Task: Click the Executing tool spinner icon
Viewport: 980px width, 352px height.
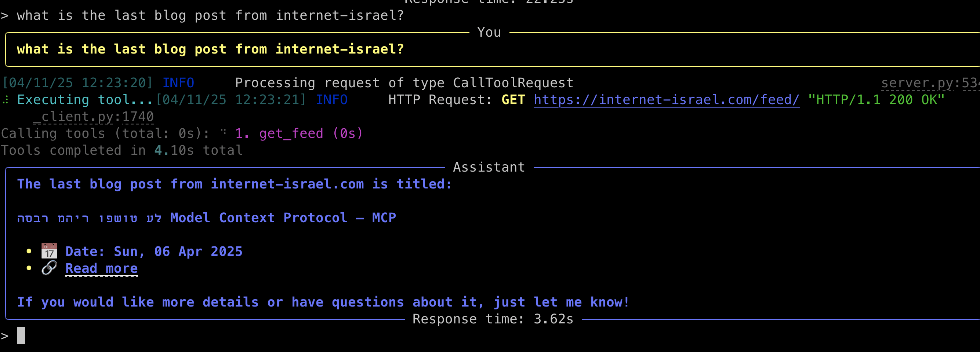Action: tap(6, 100)
